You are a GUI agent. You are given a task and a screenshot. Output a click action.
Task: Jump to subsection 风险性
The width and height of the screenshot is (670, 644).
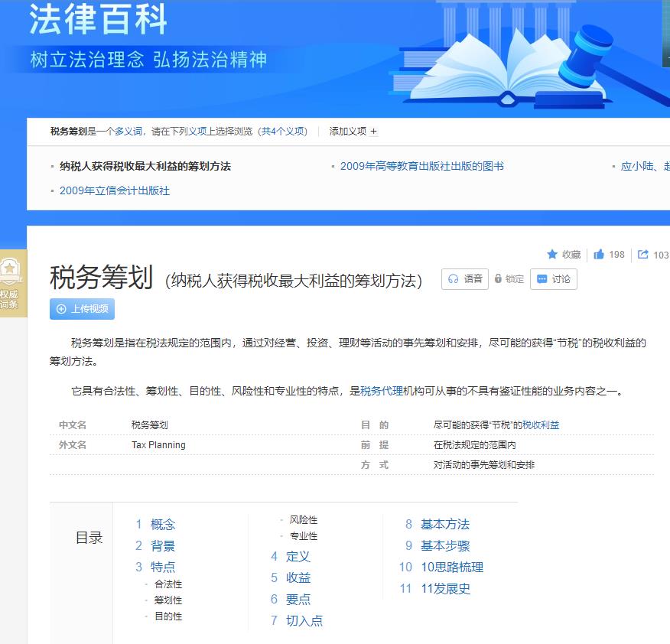point(304,520)
